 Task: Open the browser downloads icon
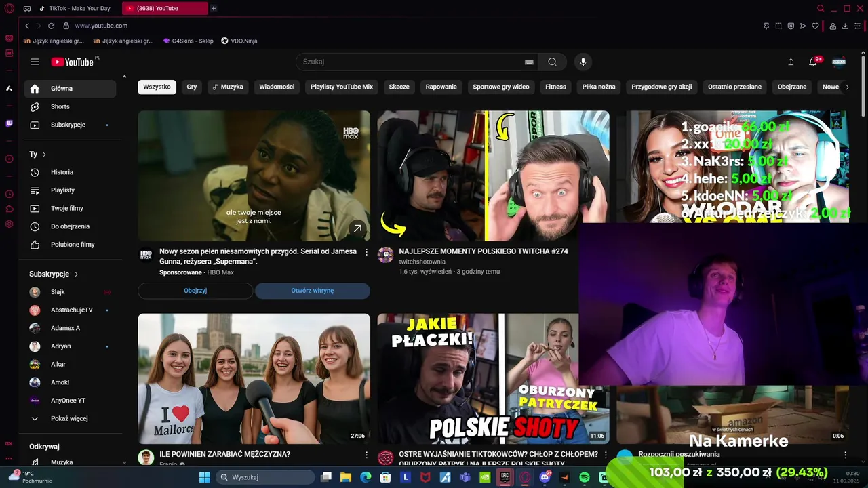845,26
